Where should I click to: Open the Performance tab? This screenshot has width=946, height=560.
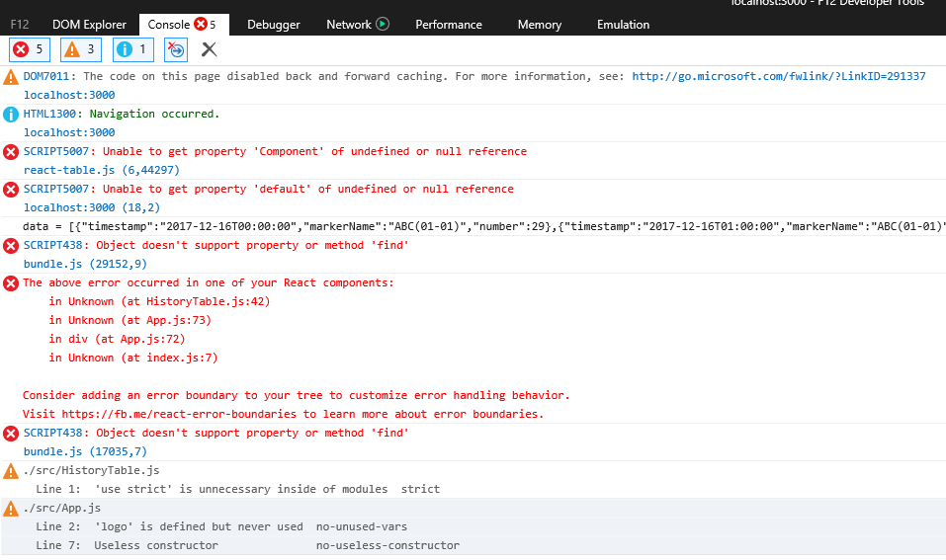448,25
